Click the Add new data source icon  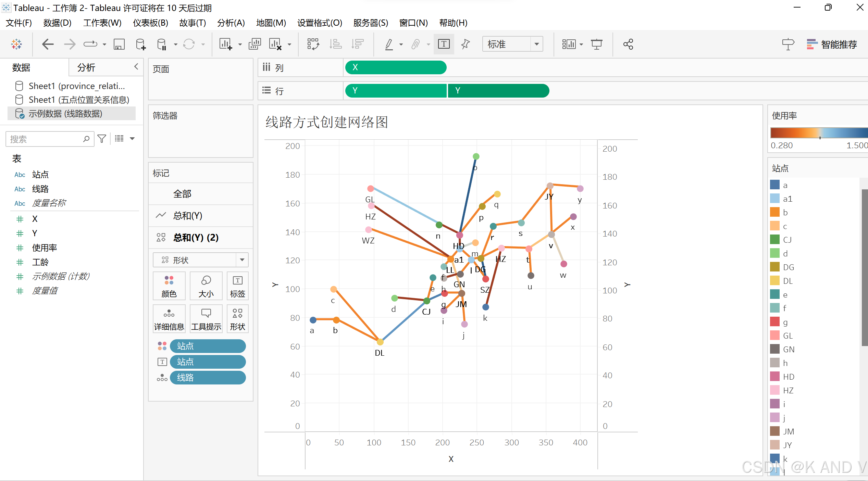coord(140,44)
